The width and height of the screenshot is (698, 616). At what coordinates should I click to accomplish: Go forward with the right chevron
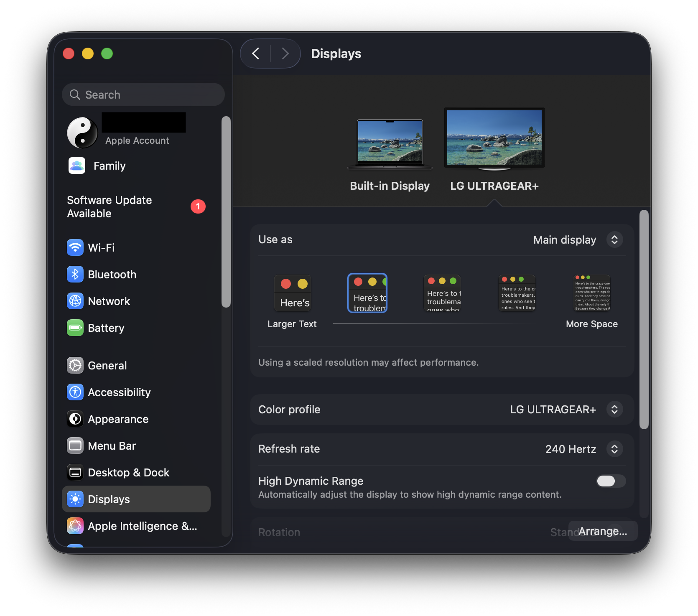(285, 53)
